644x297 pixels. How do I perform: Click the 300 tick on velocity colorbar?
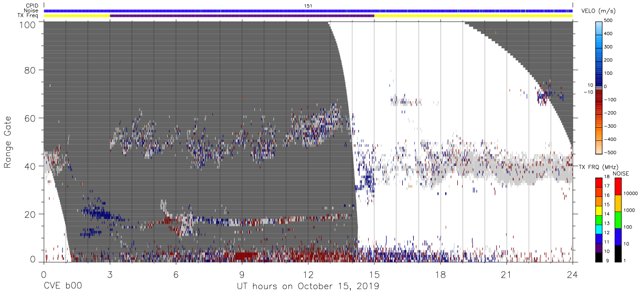pos(609,47)
